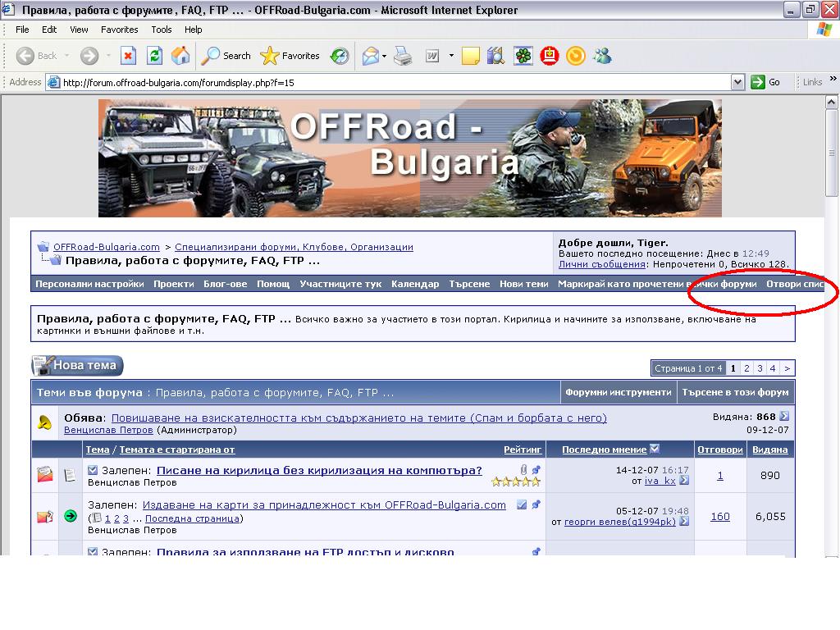This screenshot has width=840, height=630.
Task: Open Търсене в този форум dropdown
Action: click(735, 392)
